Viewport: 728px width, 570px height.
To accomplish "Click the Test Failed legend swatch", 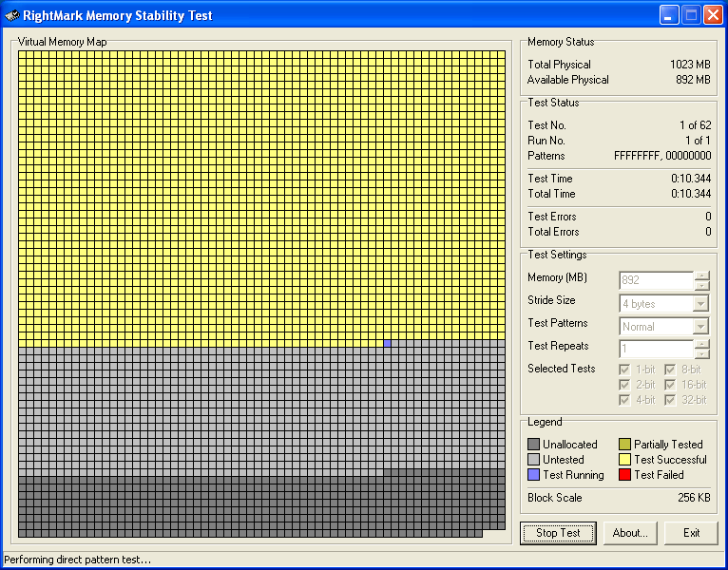I will (625, 475).
